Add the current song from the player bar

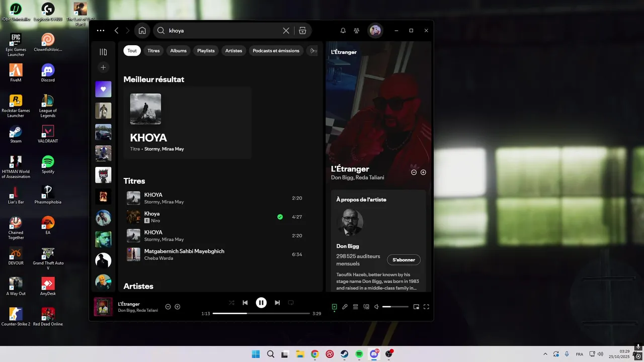coord(178,307)
